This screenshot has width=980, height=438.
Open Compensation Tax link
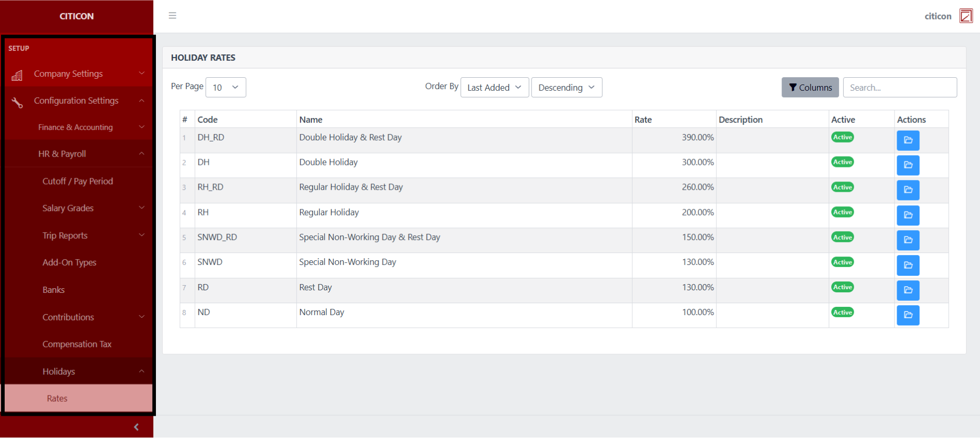[x=77, y=344]
